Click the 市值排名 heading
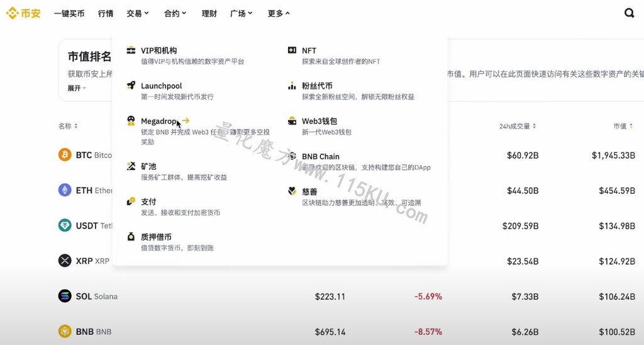This screenshot has height=345, width=644. click(89, 56)
